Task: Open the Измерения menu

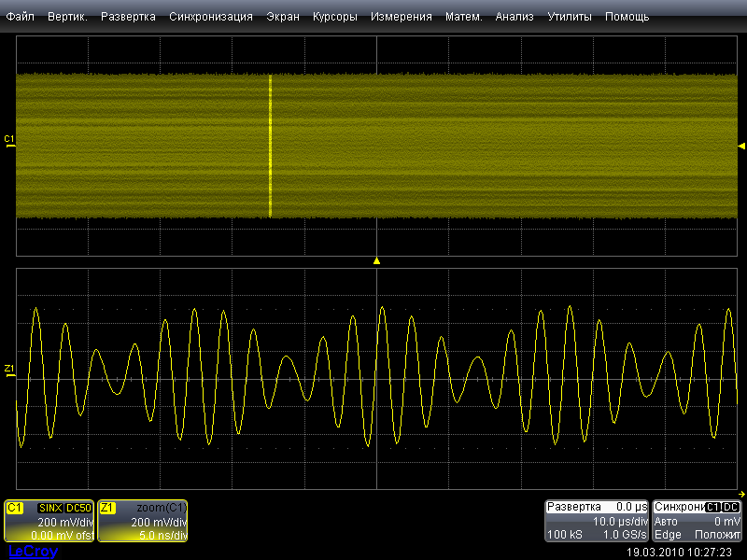Action: coord(402,17)
